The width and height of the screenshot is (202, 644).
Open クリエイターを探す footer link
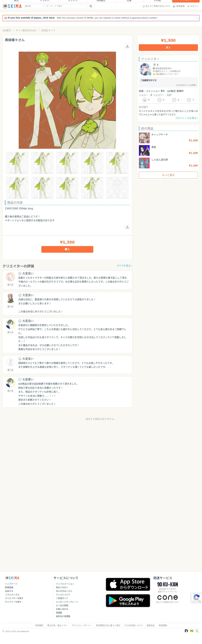point(14,598)
